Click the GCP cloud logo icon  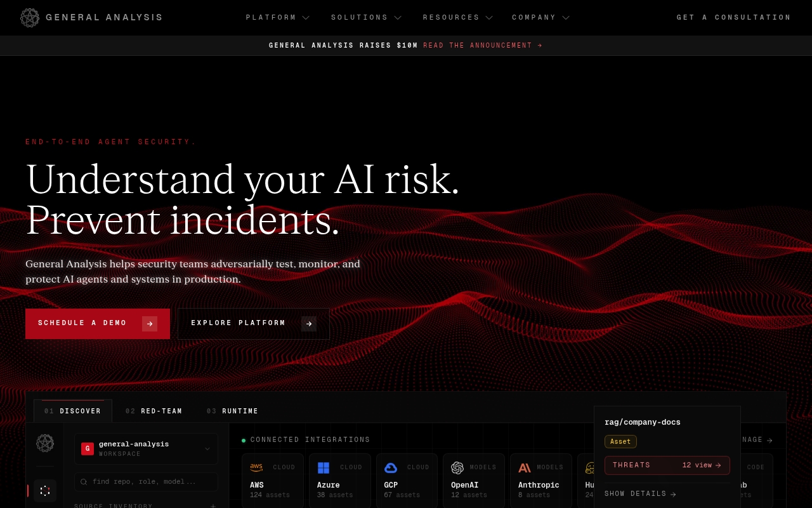point(391,468)
